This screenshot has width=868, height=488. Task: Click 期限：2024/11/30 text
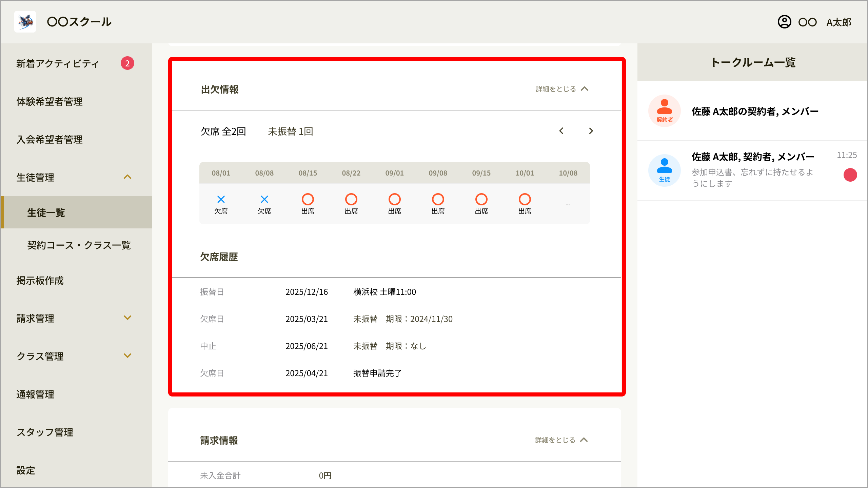tap(419, 319)
